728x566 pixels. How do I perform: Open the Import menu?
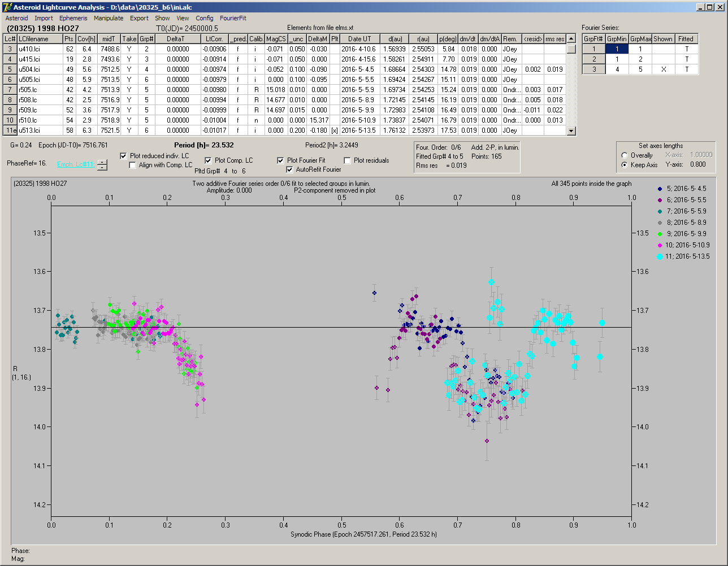pos(44,18)
